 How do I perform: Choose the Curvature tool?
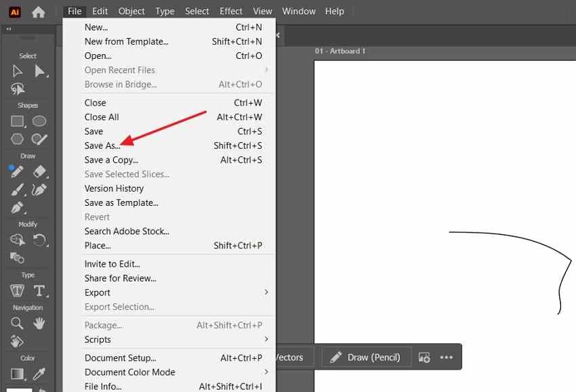(x=39, y=190)
